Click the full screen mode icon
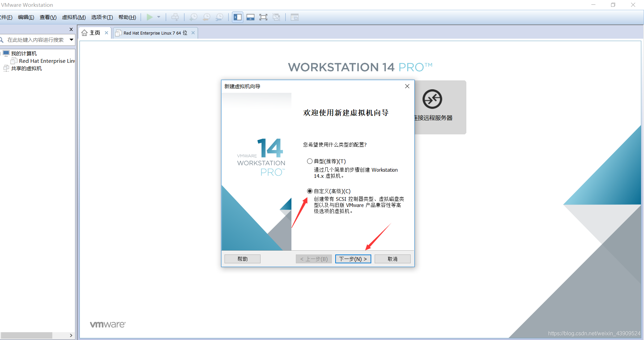644x340 pixels. pyautogui.click(x=263, y=17)
